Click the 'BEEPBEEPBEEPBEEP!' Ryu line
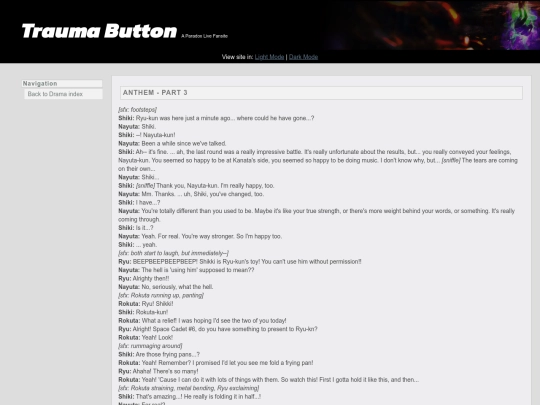Image resolution: width=540 pixels, height=405 pixels. pos(240,261)
